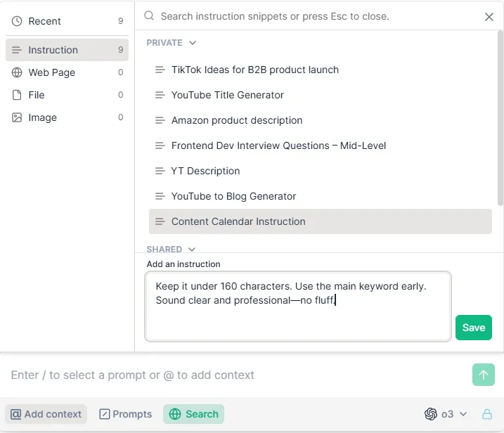Click inside the Add an instruction textbox

coord(297,306)
